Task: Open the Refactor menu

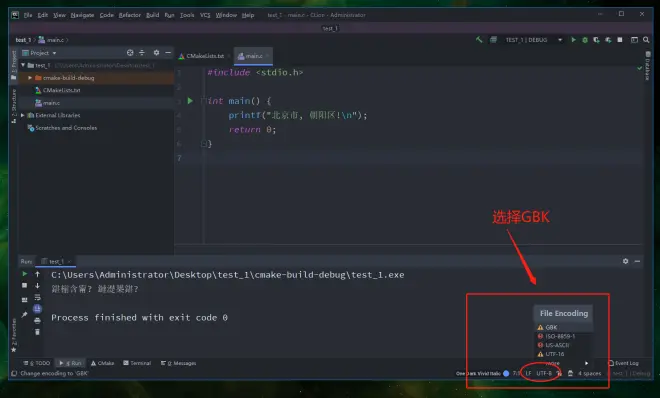Action: [x=129, y=15]
